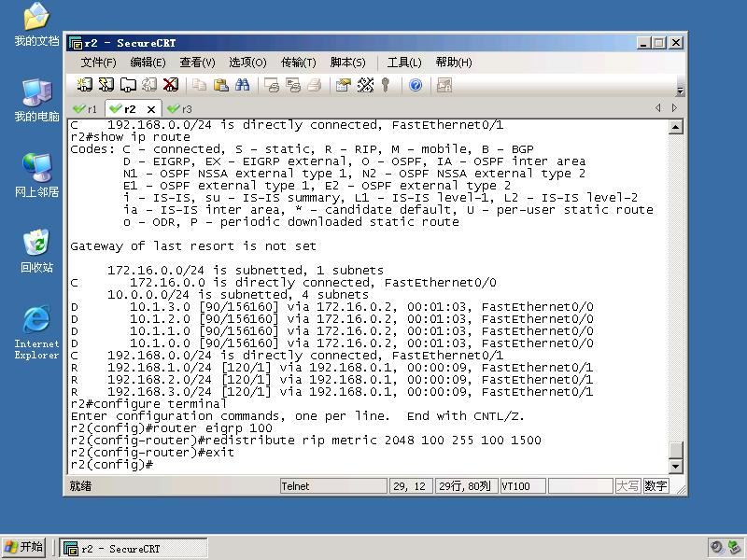
Task: Select 回收站 recycle bin icon
Action: click(36, 251)
